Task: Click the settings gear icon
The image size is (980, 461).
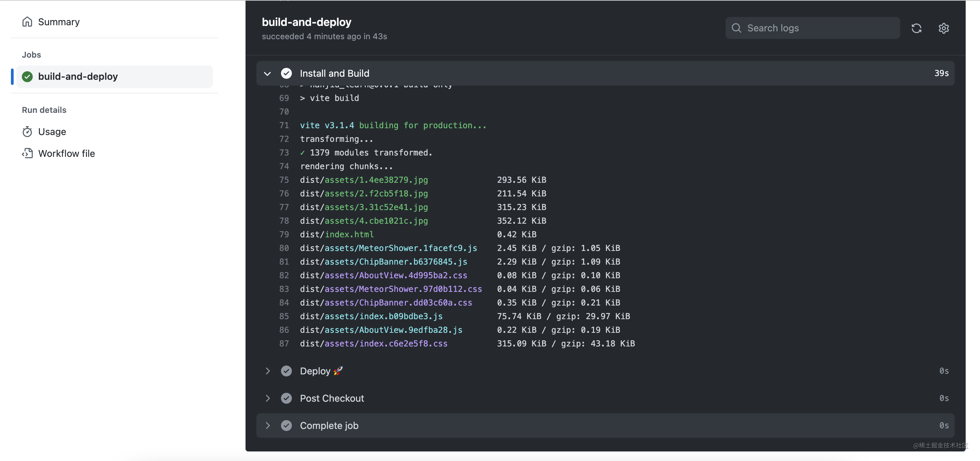Action: click(x=942, y=28)
